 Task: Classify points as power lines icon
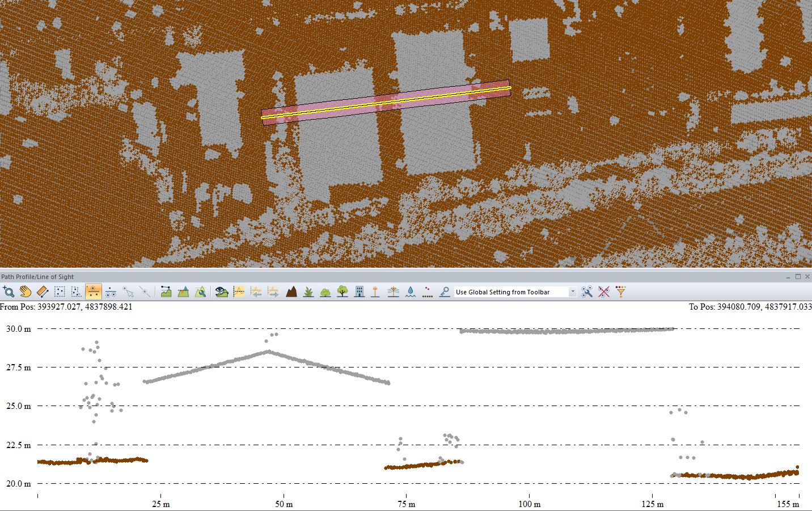click(394, 292)
